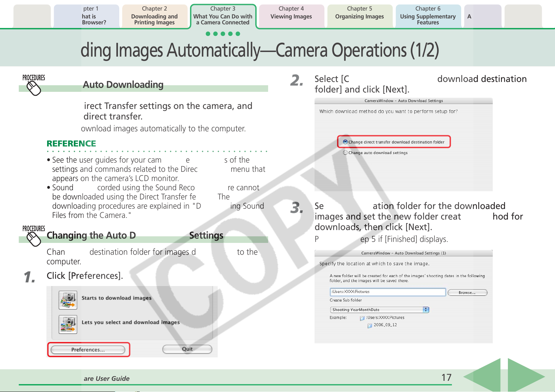The height and width of the screenshot is (392, 555).
Task: Click the 'Specify the location' instruction text
Action: (374, 264)
